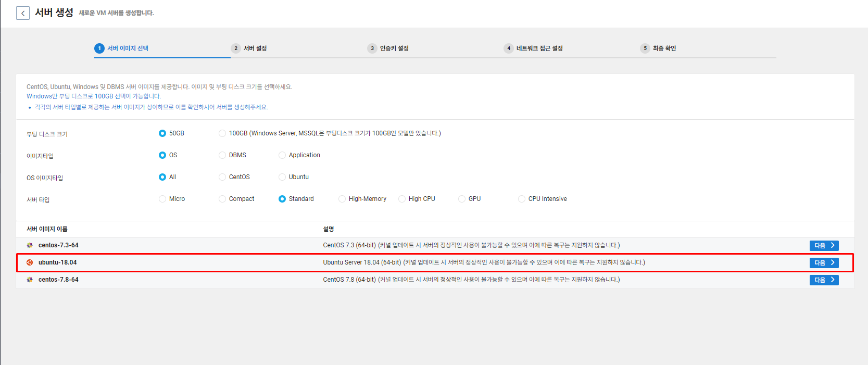The height and width of the screenshot is (365, 868).
Task: Open step 5 최종 확인 tab
Action: click(658, 48)
